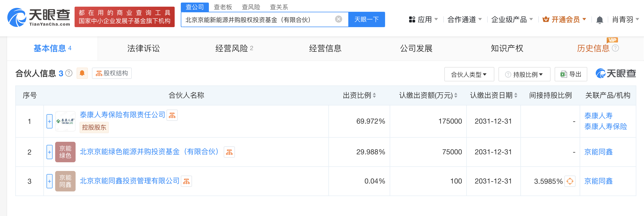Screen dimensions: 644x216
Task: Expand row 2 京能绿色 details
Action: (x=50, y=152)
